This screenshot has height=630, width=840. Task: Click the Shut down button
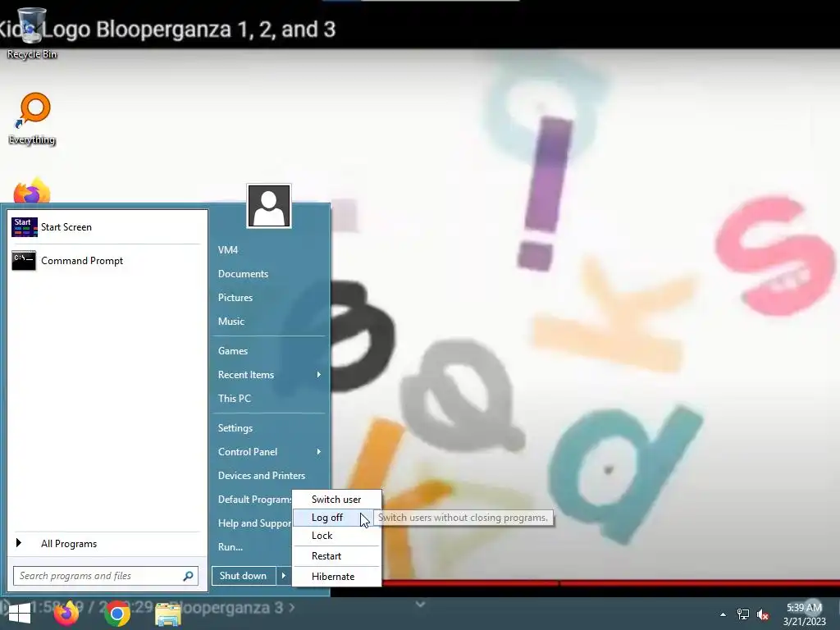243,576
